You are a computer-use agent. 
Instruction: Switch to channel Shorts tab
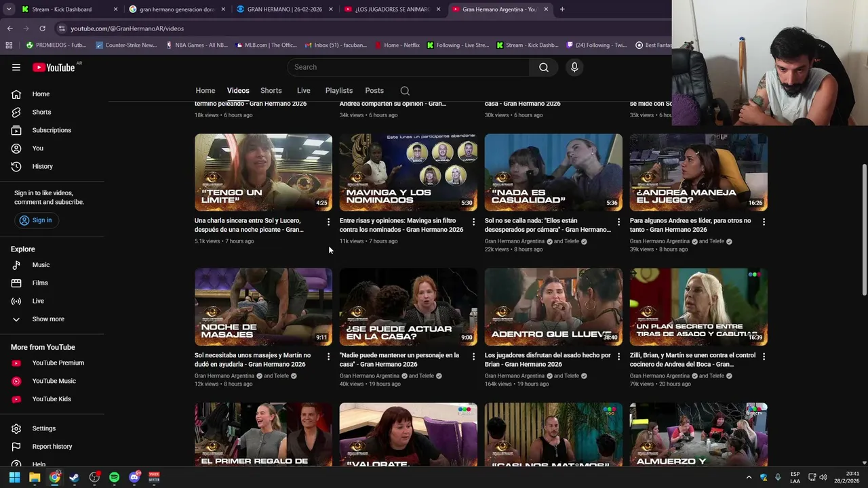pyautogui.click(x=271, y=91)
